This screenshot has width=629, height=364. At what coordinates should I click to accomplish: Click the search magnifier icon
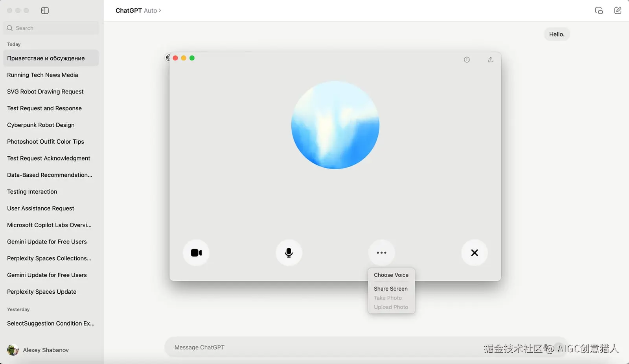10,28
